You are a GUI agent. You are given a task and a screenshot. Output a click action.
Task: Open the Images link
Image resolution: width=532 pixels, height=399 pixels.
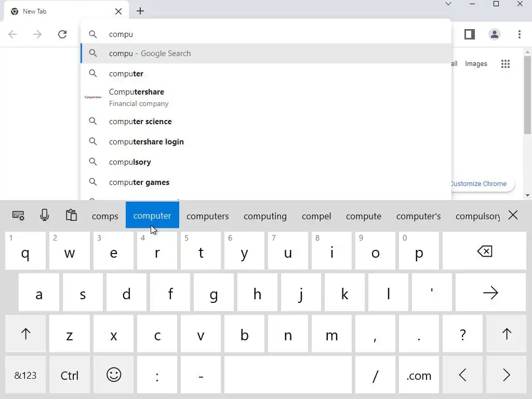[x=476, y=64]
